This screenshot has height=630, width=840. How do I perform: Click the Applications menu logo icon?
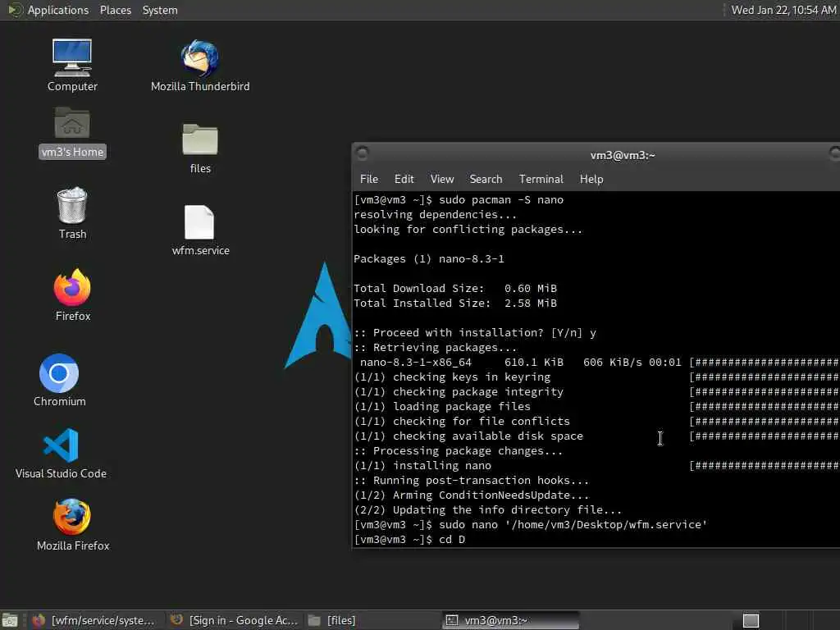(x=15, y=10)
